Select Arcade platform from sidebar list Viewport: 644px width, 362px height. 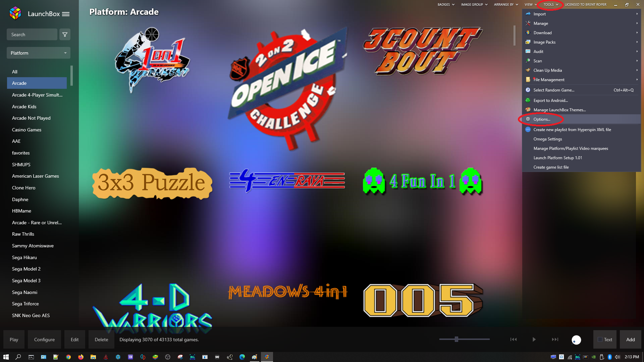click(36, 83)
